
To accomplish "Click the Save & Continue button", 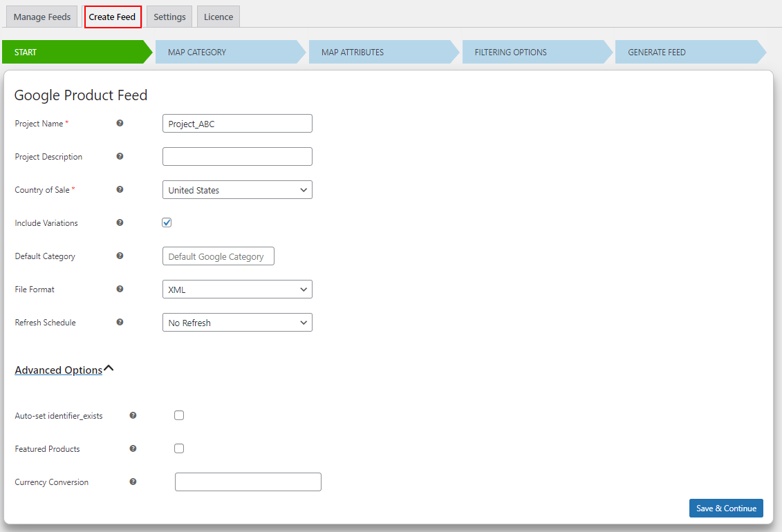I will (726, 508).
